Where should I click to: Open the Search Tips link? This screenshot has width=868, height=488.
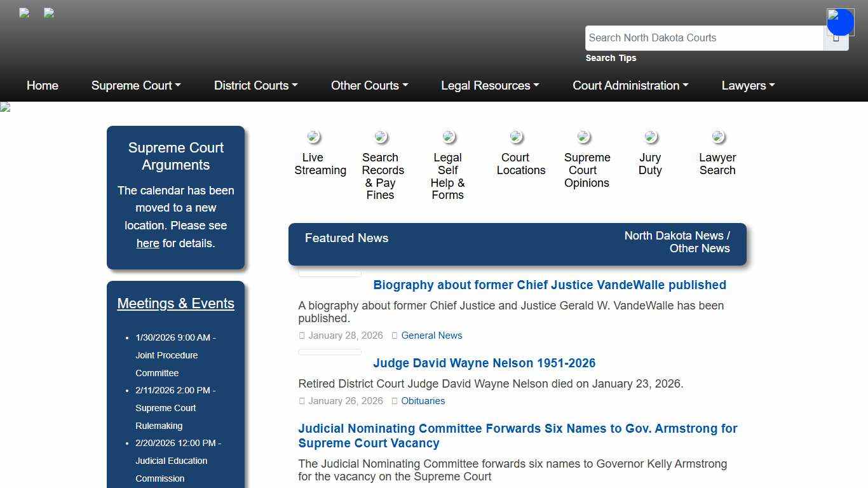pyautogui.click(x=610, y=58)
